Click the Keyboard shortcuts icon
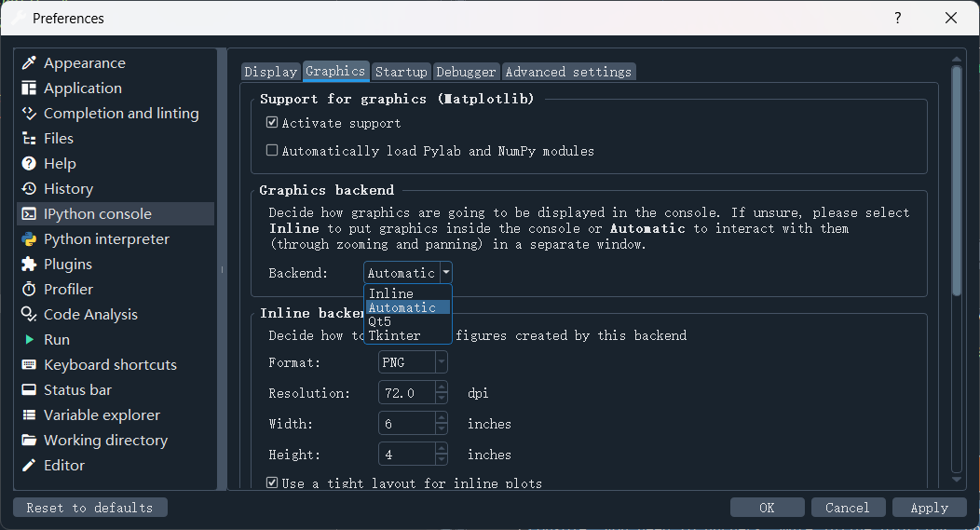Viewport: 980px width, 530px height. tap(29, 365)
